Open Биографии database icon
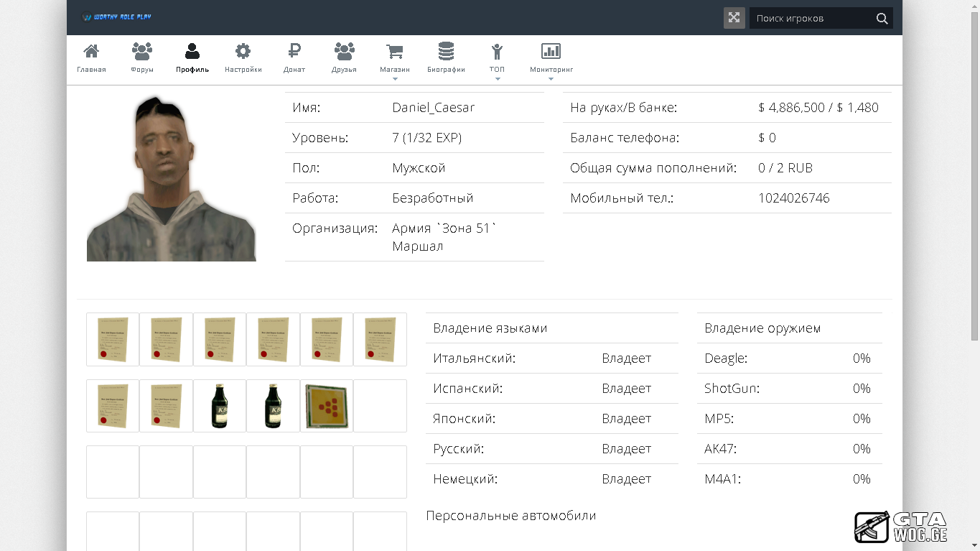980x551 pixels. pyautogui.click(x=446, y=52)
